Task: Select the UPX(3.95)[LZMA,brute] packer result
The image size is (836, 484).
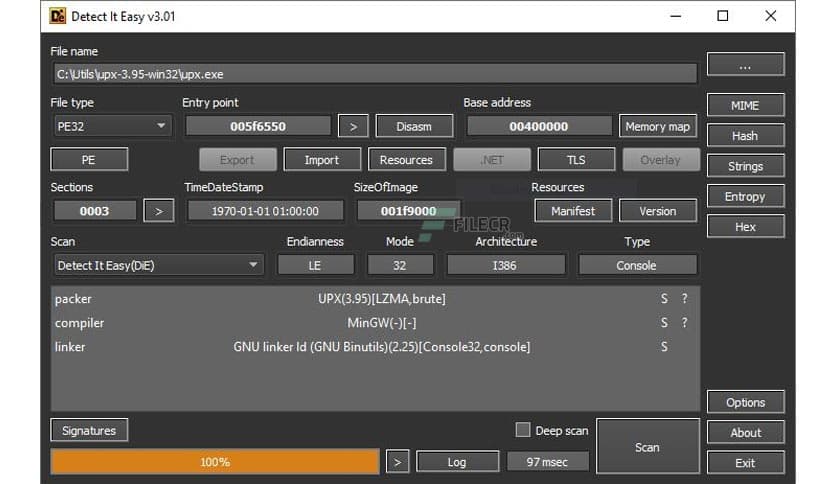Action: coord(382,299)
